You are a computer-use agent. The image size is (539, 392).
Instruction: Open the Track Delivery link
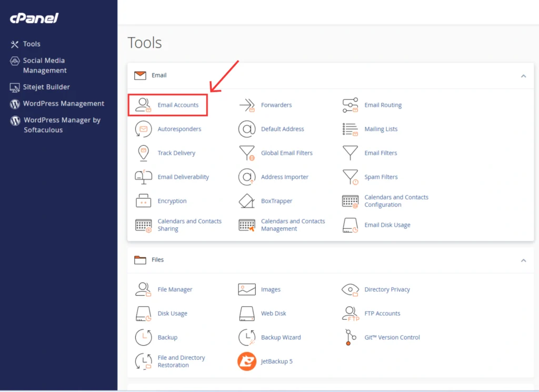coord(176,153)
